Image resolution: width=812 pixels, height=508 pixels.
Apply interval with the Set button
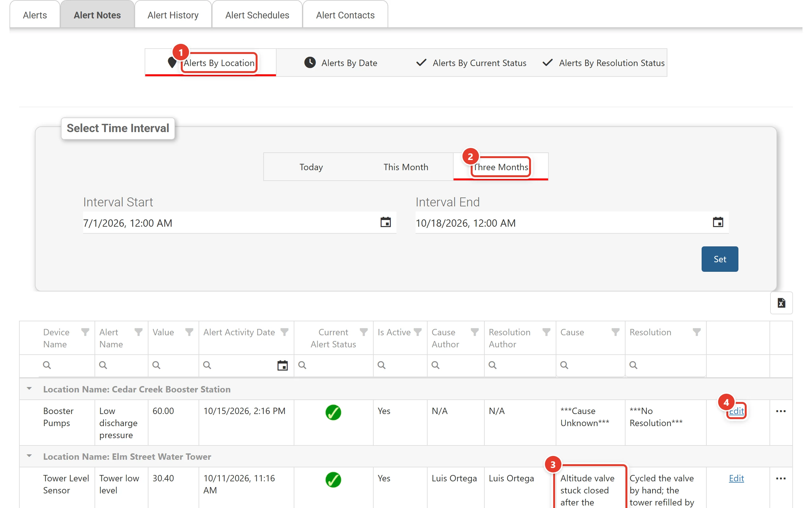pyautogui.click(x=720, y=259)
